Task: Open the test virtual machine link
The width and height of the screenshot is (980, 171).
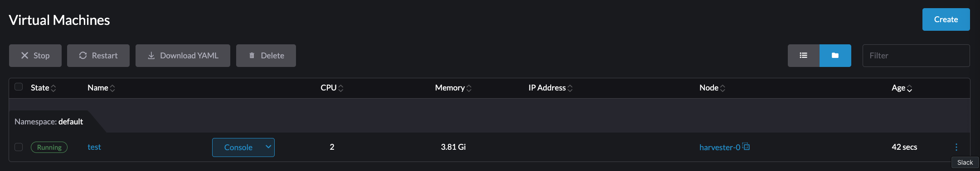Action: [x=94, y=147]
